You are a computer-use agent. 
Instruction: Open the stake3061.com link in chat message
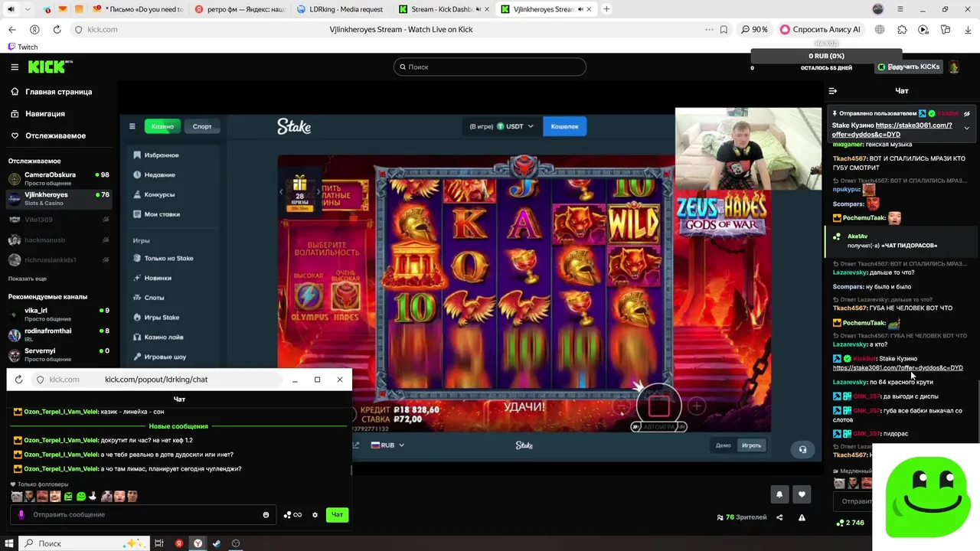click(898, 367)
